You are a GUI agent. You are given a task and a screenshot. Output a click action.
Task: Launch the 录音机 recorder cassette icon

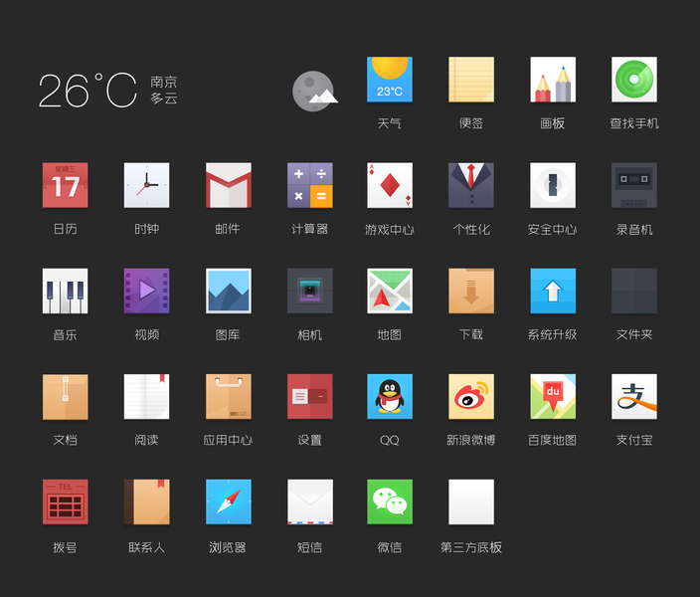[634, 185]
